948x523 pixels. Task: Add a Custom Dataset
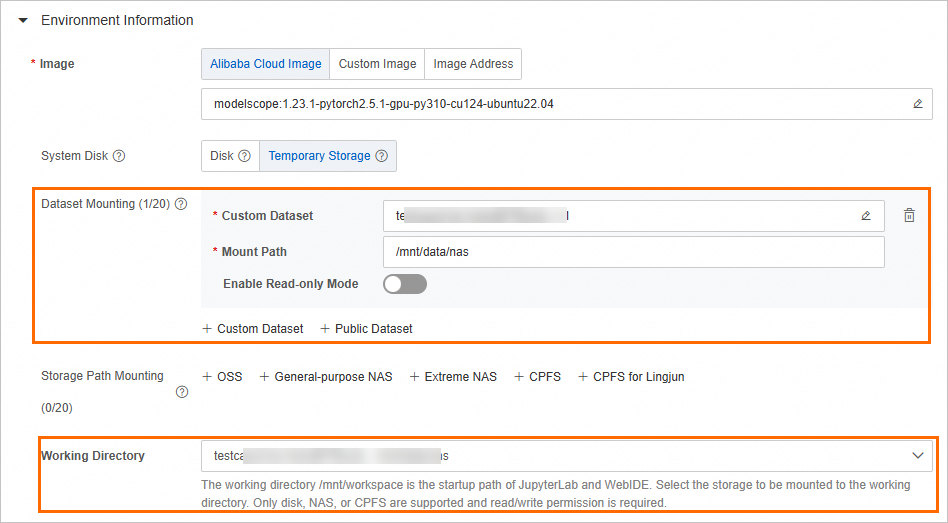coord(253,329)
